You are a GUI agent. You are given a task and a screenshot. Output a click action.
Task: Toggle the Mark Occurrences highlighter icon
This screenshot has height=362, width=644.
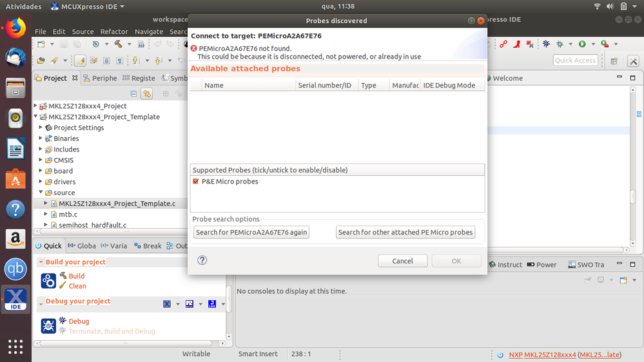tap(81, 61)
